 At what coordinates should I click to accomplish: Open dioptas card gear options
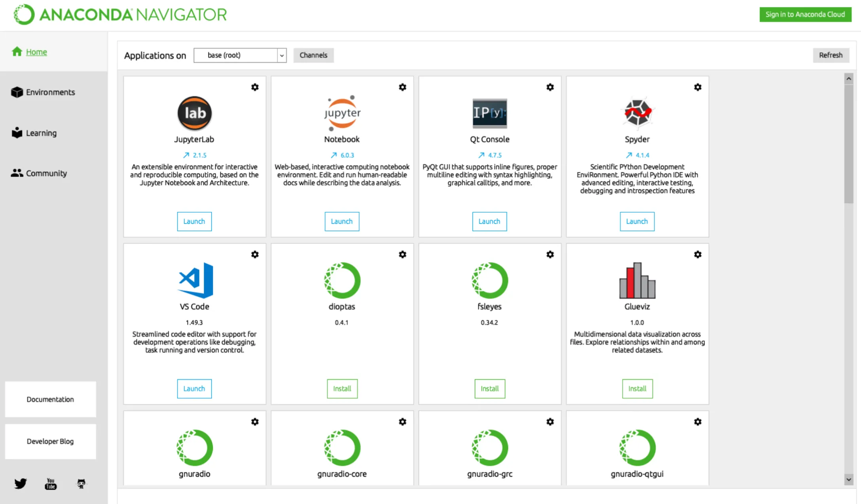(402, 255)
